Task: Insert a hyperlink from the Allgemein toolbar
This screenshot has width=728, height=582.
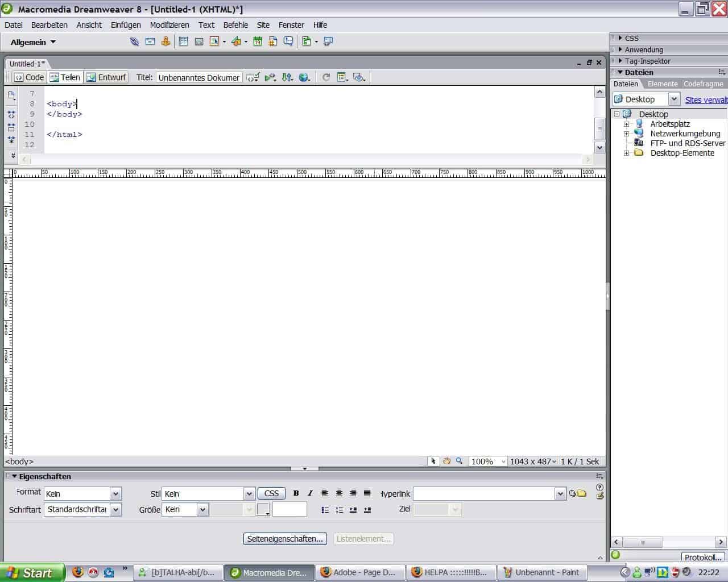Action: [134, 41]
